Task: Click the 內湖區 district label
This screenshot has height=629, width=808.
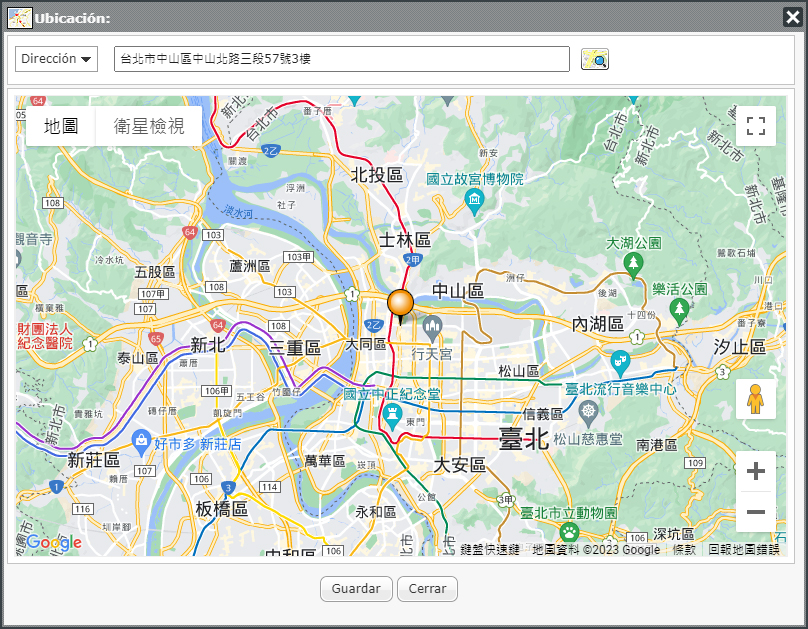Action: click(598, 324)
